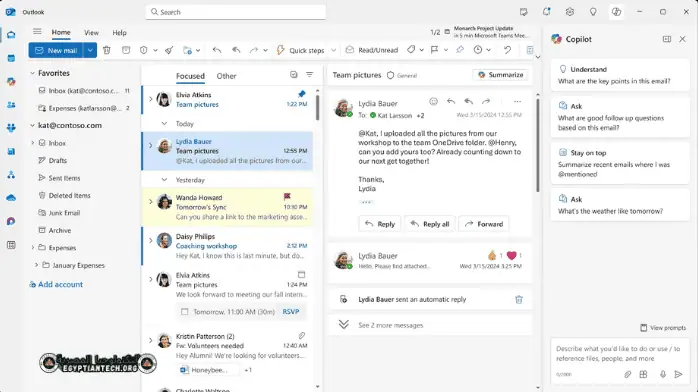The height and width of the screenshot is (392, 698).
Task: Click the Snooze clock icon in ribbon
Action: (478, 50)
